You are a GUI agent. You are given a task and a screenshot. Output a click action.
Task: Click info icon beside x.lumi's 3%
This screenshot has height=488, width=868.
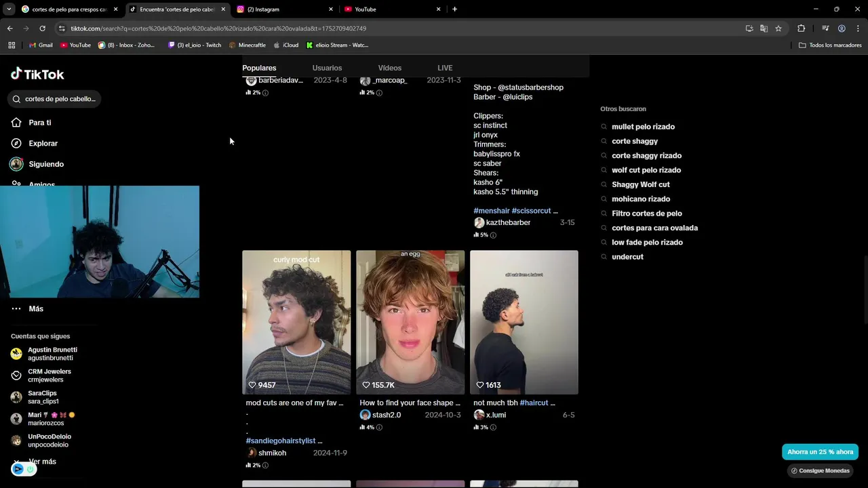click(493, 428)
